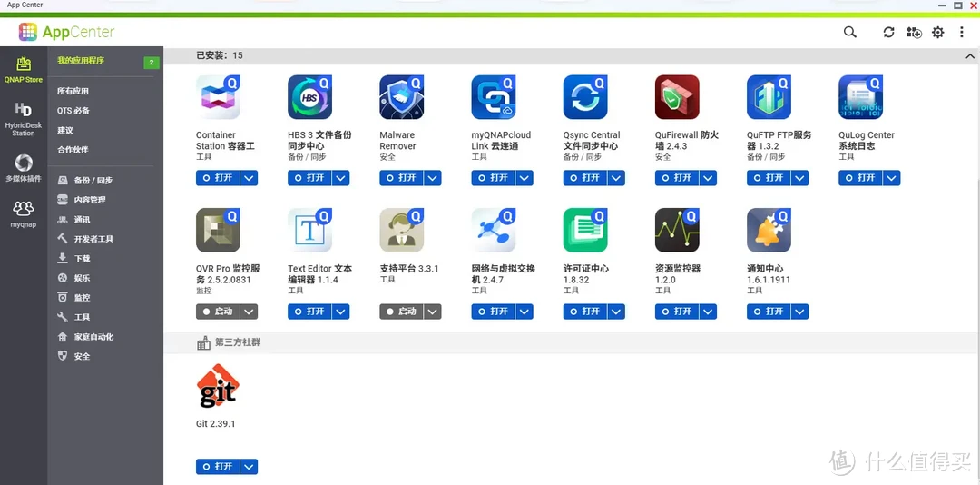
Task: Click the 支持平台 helpdesk icon
Action: click(x=402, y=231)
